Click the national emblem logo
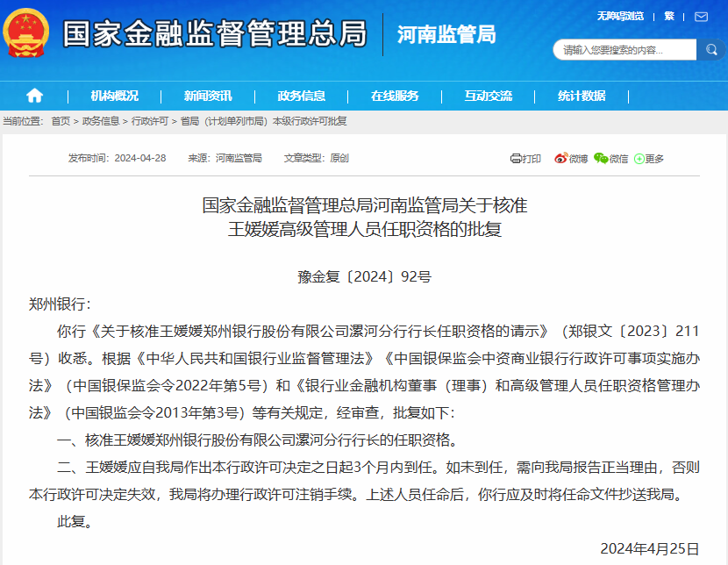The height and width of the screenshot is (565, 728). [26, 33]
